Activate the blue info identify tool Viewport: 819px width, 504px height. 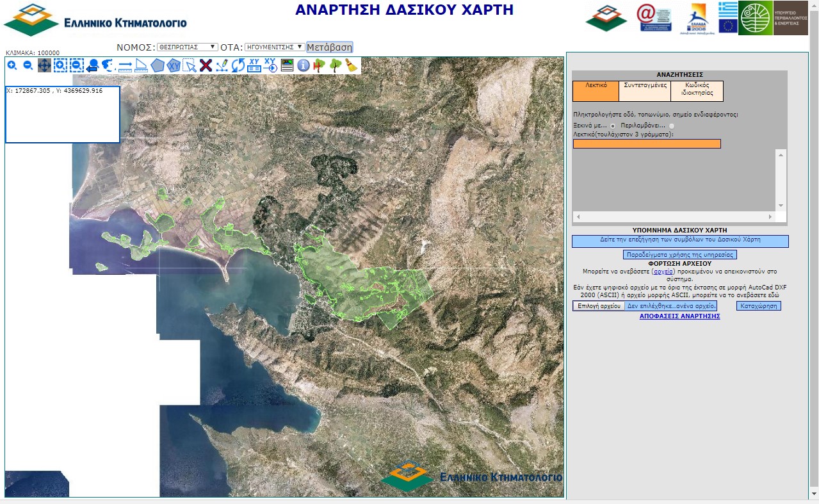pos(304,65)
